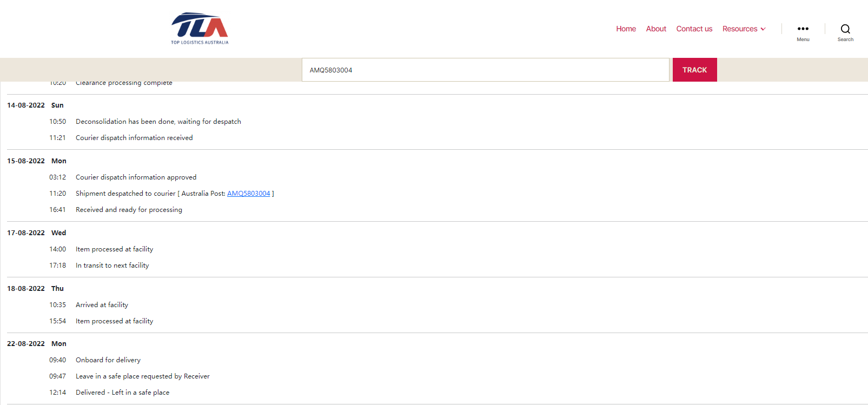
Task: Click the 'Delivered - Left in a safe place' entry
Action: [122, 393]
